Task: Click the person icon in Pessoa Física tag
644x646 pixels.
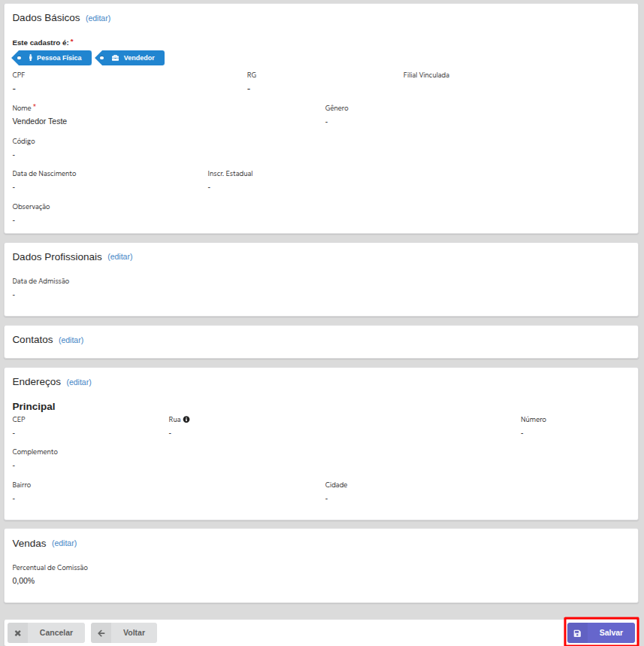Action: click(31, 58)
